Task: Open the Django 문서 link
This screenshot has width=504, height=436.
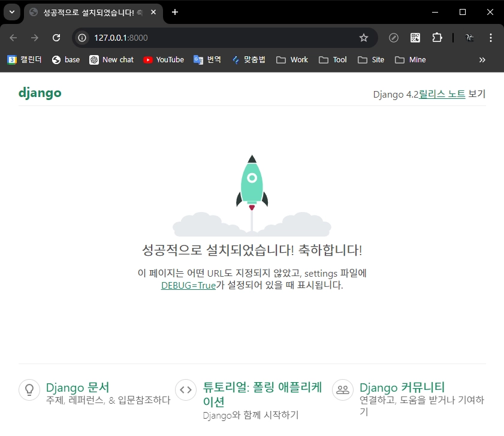Action: [78, 387]
